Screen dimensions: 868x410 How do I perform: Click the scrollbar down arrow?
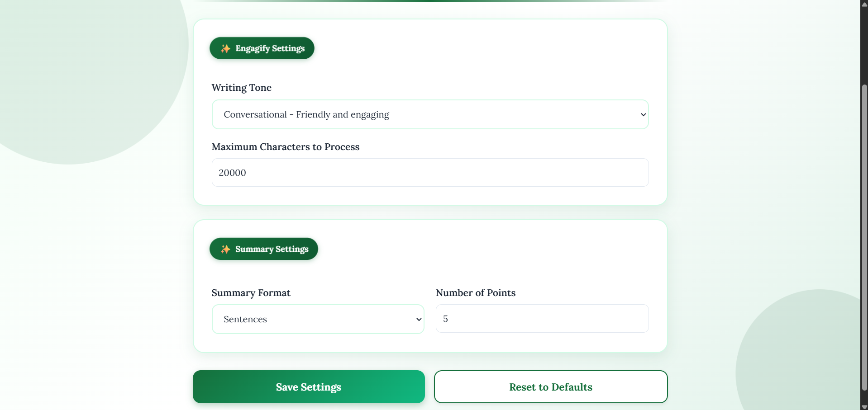click(x=864, y=406)
